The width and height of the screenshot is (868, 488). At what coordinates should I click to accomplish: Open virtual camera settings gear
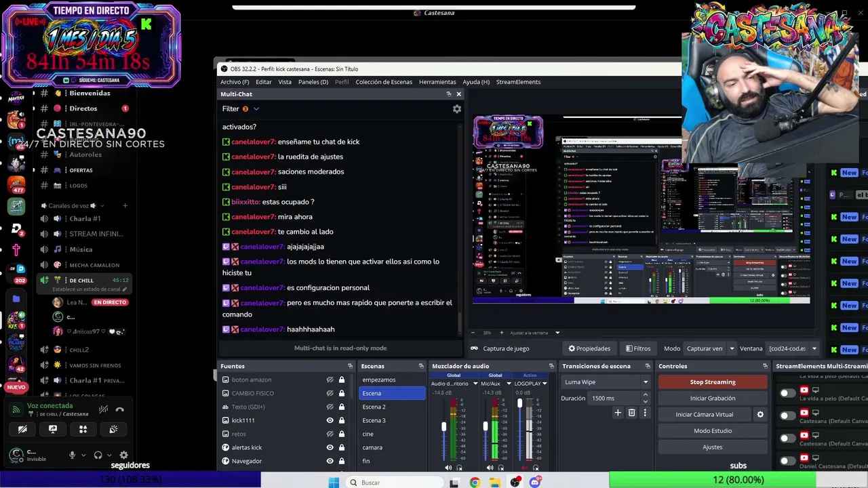click(760, 415)
